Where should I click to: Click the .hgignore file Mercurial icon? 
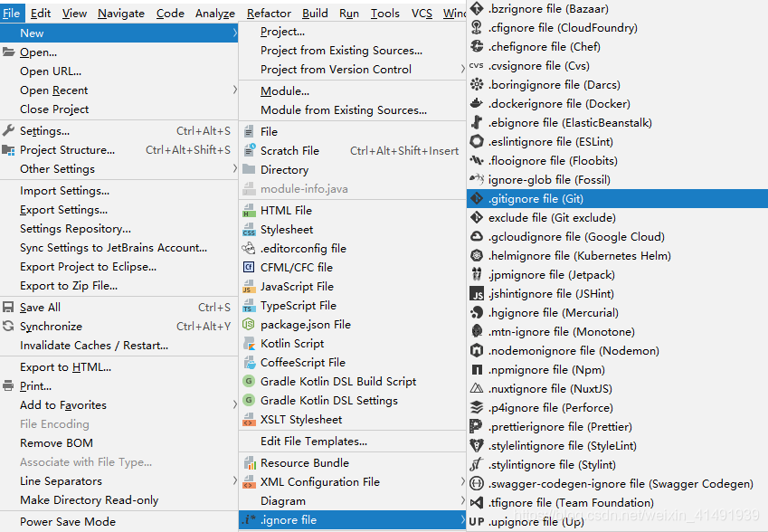(x=477, y=312)
